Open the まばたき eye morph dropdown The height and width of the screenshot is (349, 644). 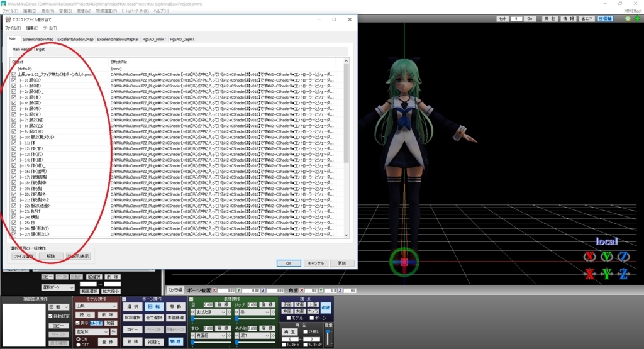coord(211,313)
